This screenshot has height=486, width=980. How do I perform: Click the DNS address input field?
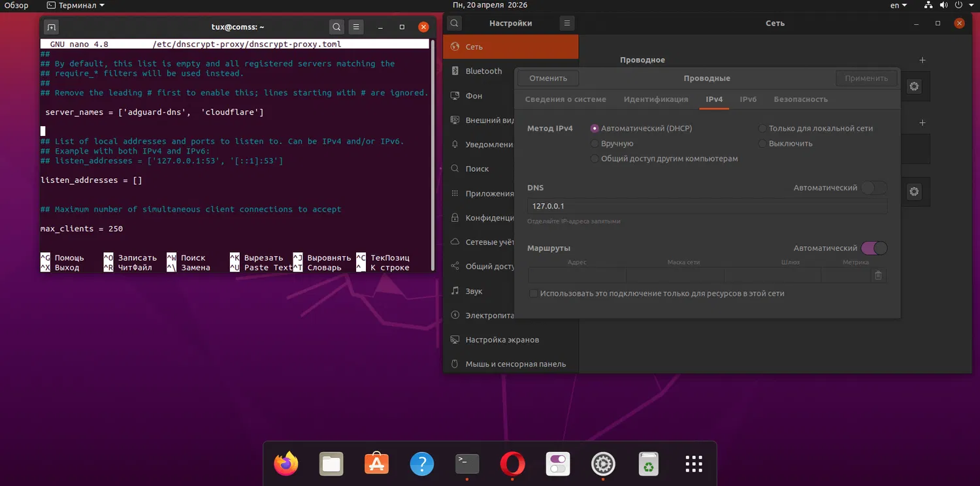(707, 206)
